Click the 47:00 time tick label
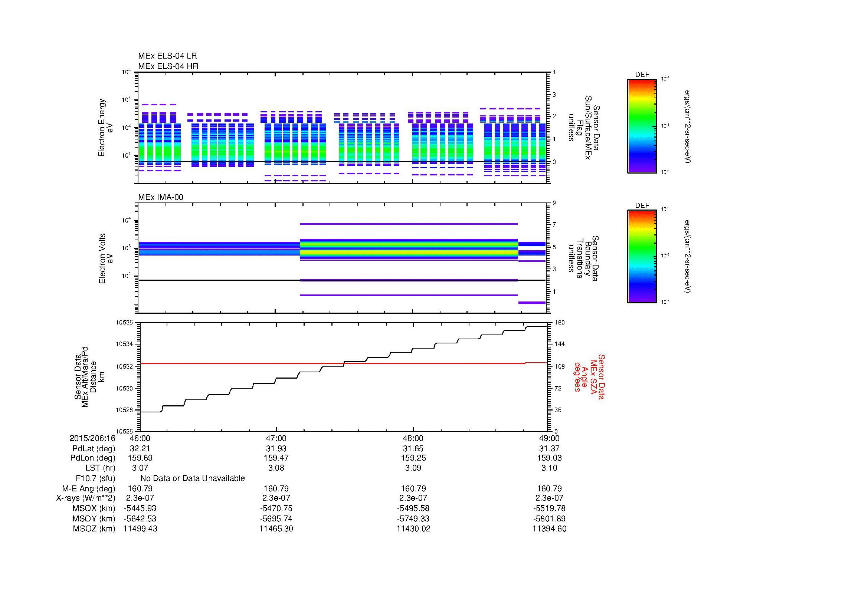 276,438
